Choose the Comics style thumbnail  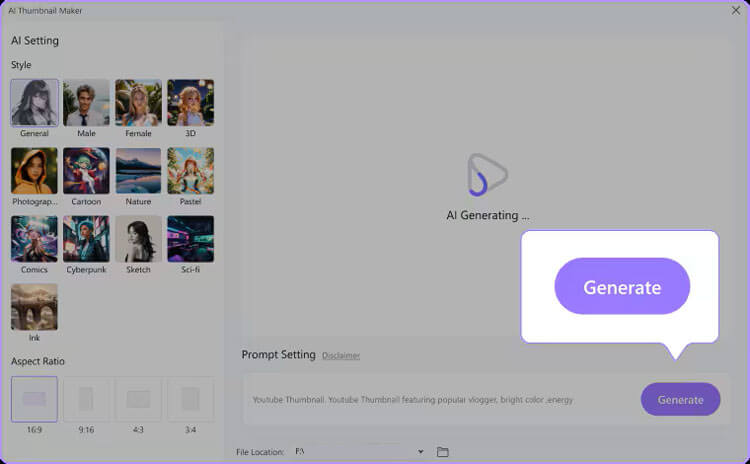pos(34,239)
